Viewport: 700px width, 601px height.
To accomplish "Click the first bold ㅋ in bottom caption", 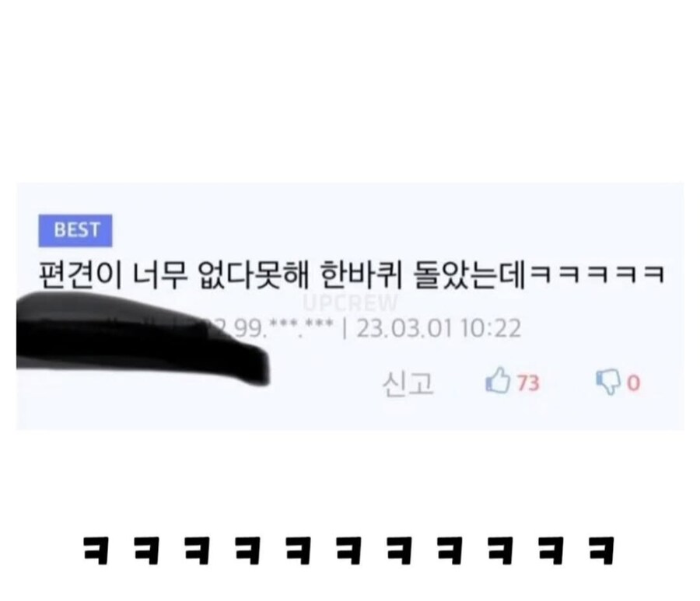I will [x=96, y=550].
